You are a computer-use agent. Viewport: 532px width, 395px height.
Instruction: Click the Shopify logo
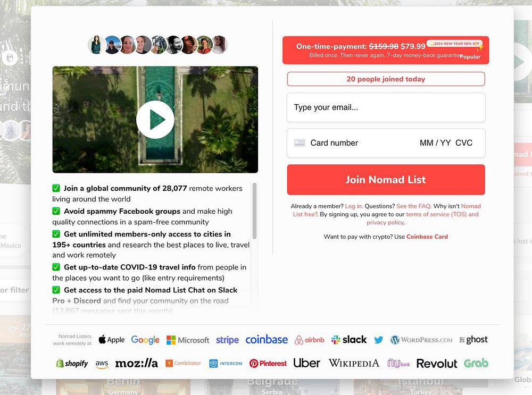pyautogui.click(x=72, y=364)
